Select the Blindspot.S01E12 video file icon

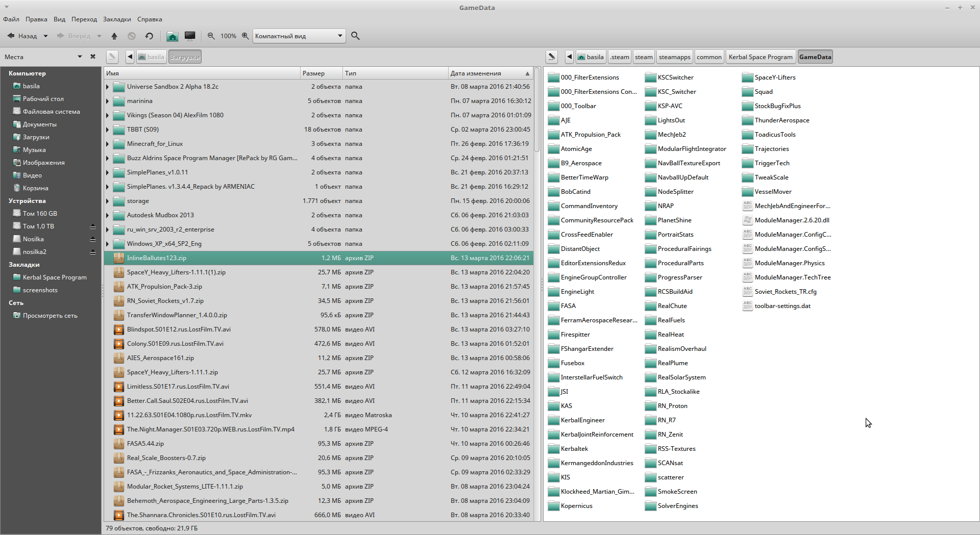[119, 329]
